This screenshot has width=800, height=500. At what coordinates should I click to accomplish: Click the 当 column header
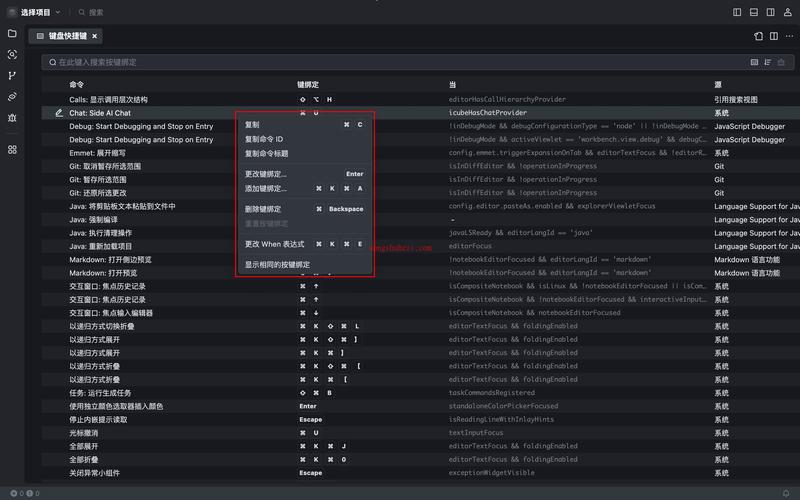tap(452, 85)
